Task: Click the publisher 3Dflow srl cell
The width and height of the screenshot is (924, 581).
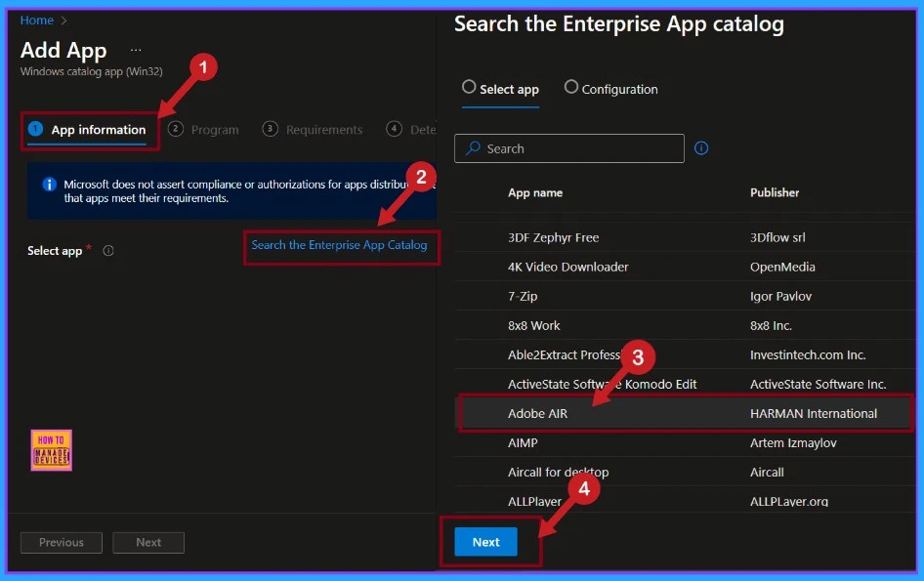Action: pyautogui.click(x=777, y=237)
